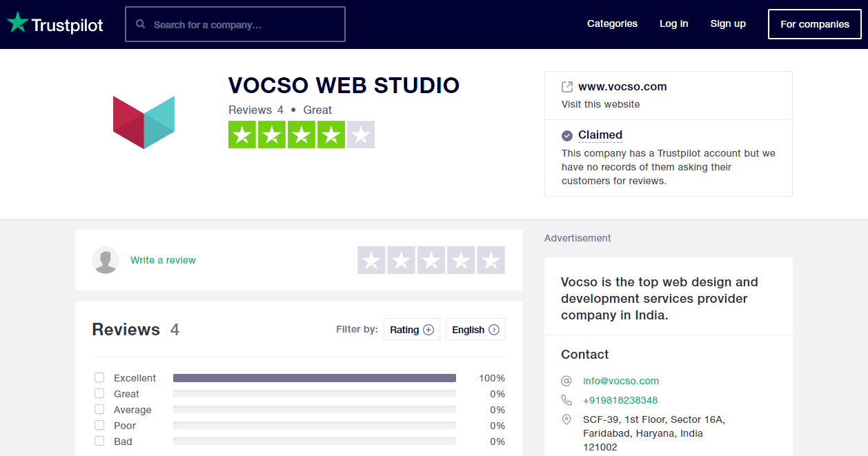
Task: Click the Contact heading
Action: click(585, 355)
